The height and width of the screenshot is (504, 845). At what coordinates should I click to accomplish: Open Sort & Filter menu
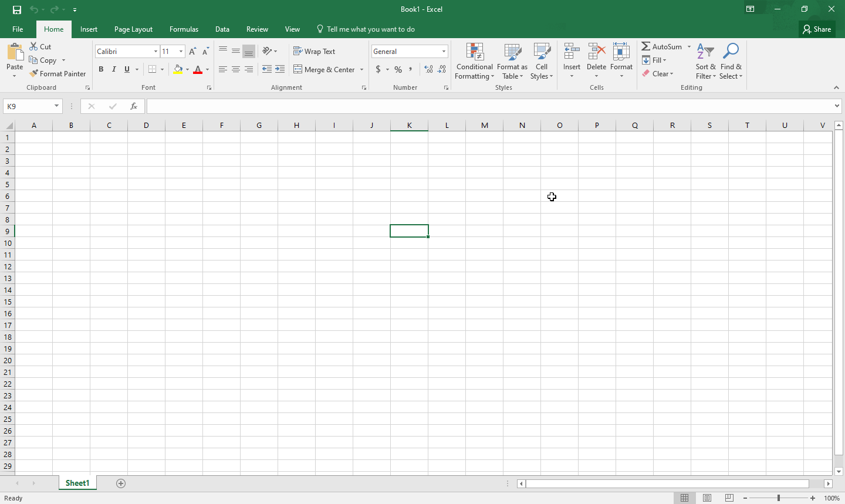click(x=706, y=61)
